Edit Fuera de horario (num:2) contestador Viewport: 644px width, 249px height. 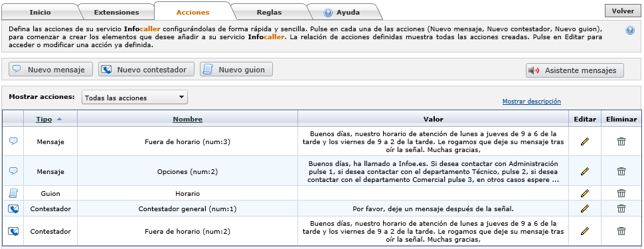[585, 231]
